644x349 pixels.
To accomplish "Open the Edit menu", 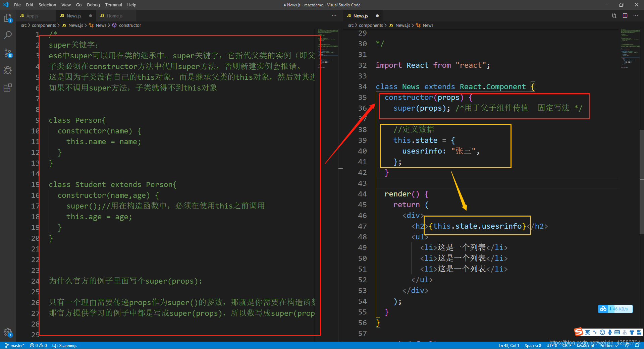I will point(30,5).
